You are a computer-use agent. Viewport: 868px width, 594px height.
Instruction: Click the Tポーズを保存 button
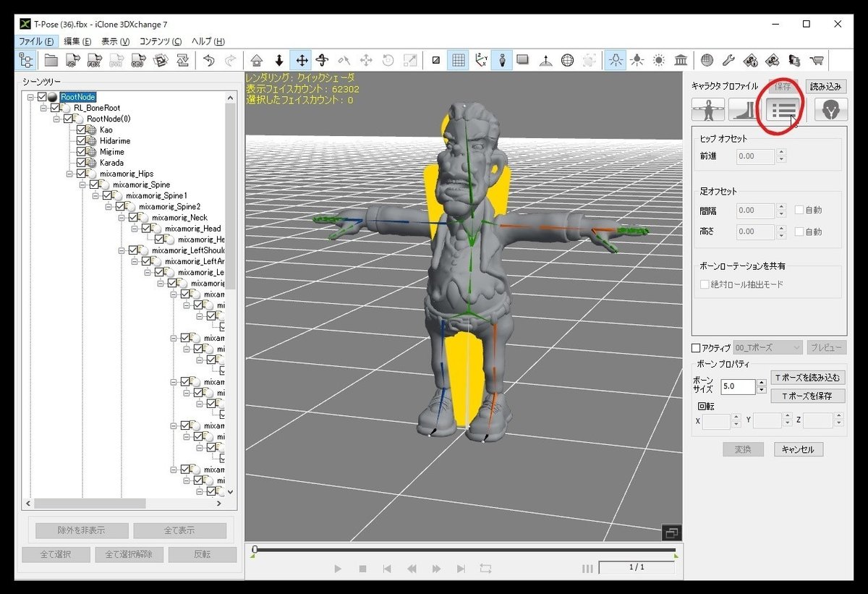click(808, 396)
